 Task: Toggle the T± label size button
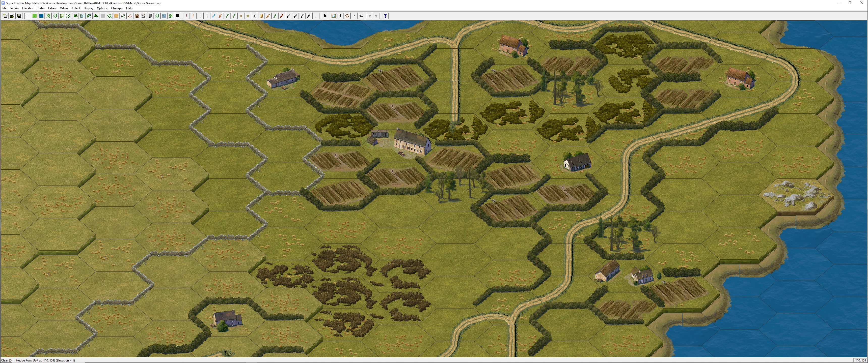(325, 16)
